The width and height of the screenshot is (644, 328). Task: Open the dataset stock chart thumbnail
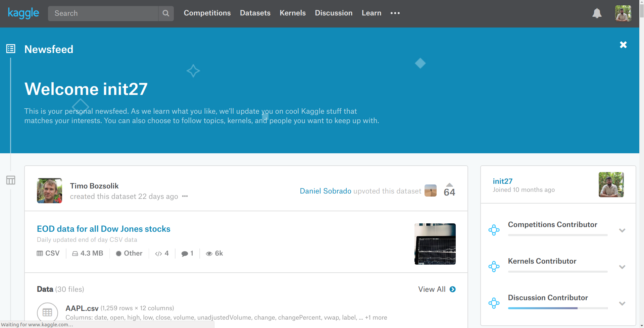tap(435, 244)
